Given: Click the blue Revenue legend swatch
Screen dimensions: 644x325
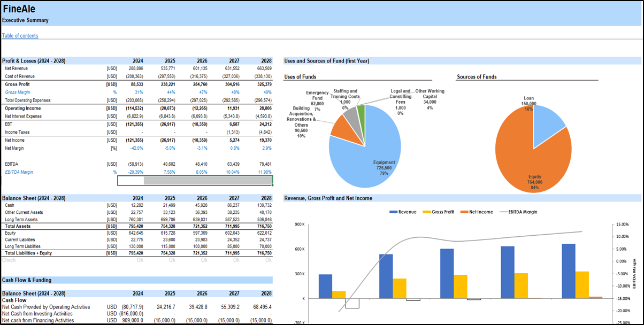Looking at the screenshot, I should 393,212.
